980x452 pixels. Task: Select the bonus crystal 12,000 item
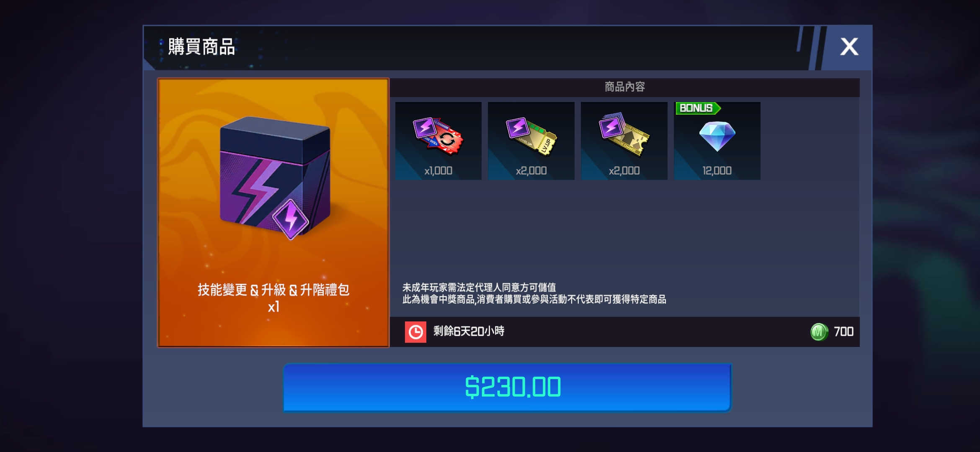pyautogui.click(x=717, y=141)
